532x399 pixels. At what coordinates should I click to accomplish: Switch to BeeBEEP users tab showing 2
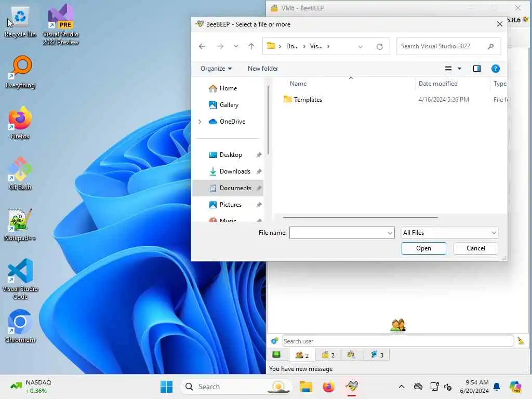(302, 355)
